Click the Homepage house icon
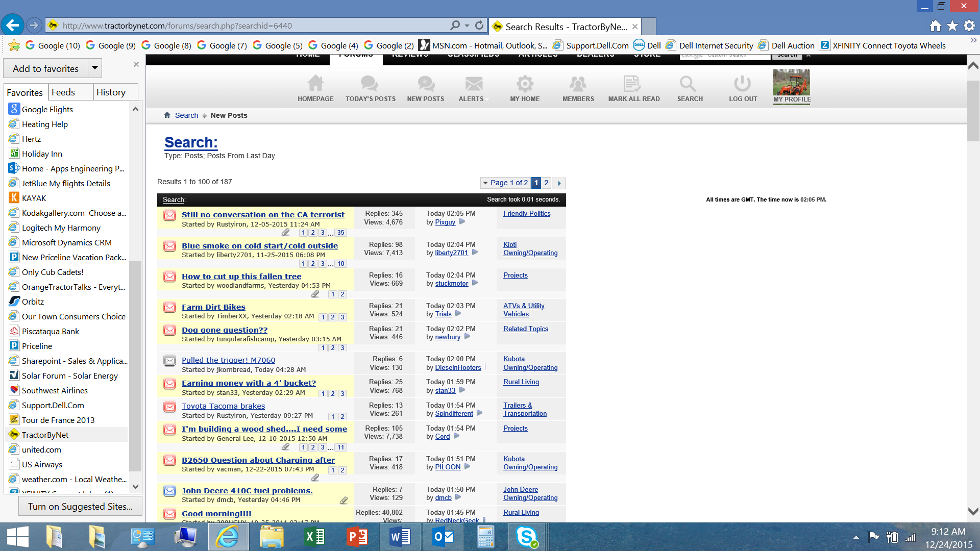 coord(315,84)
